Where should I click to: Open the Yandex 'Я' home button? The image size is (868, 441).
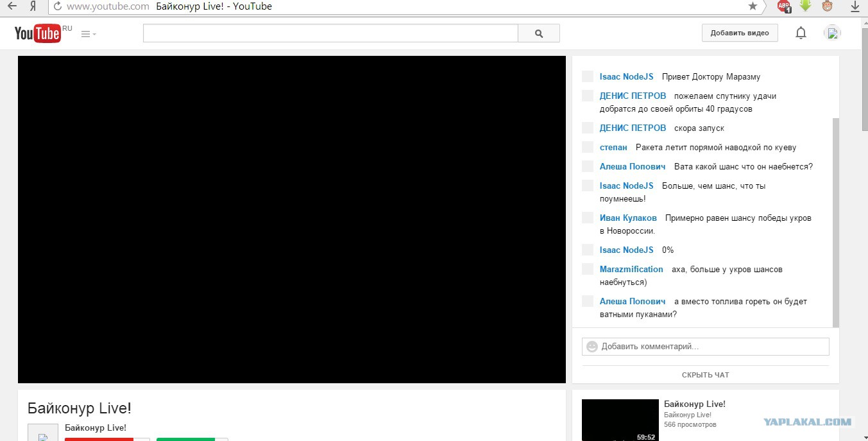[x=33, y=6]
